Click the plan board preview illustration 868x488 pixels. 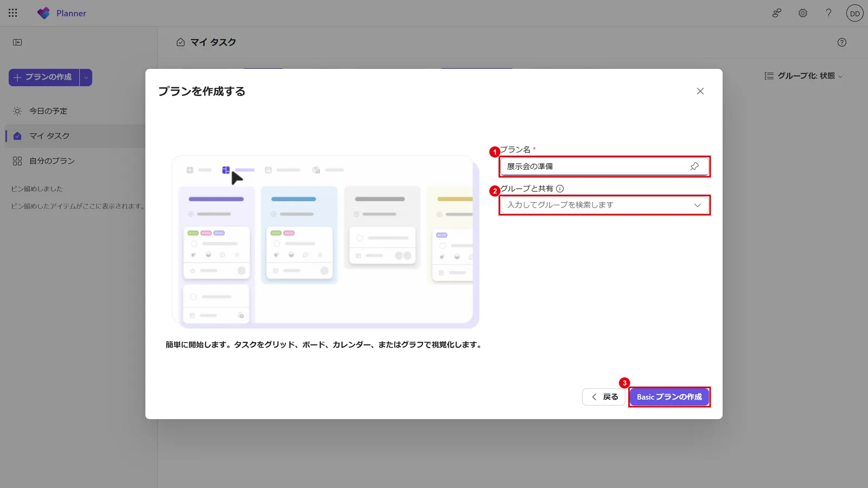click(325, 242)
